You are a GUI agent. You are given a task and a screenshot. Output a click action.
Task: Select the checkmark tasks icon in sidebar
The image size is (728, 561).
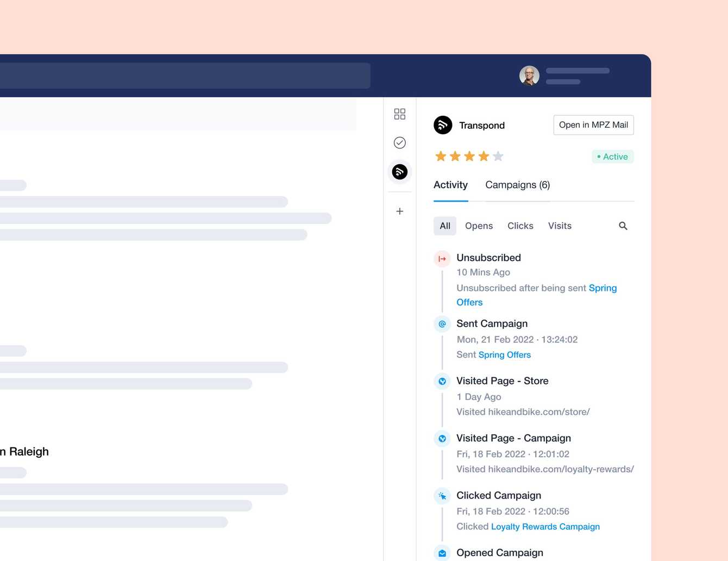click(400, 142)
